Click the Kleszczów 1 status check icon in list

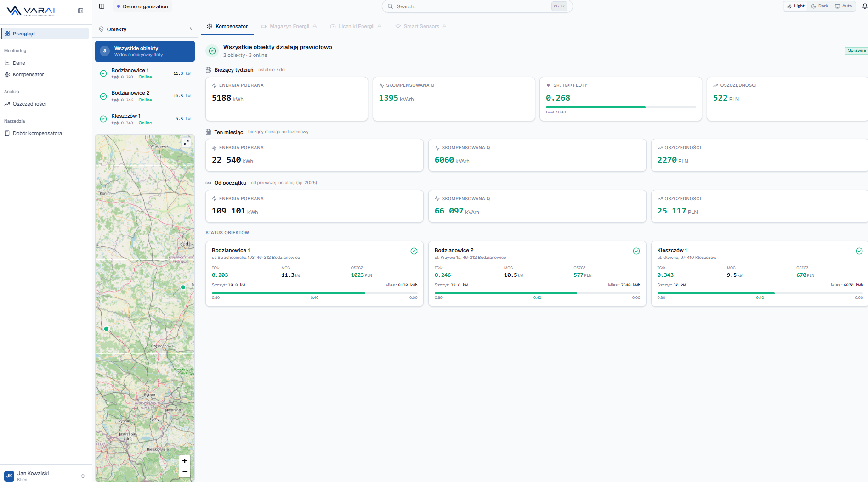103,119
